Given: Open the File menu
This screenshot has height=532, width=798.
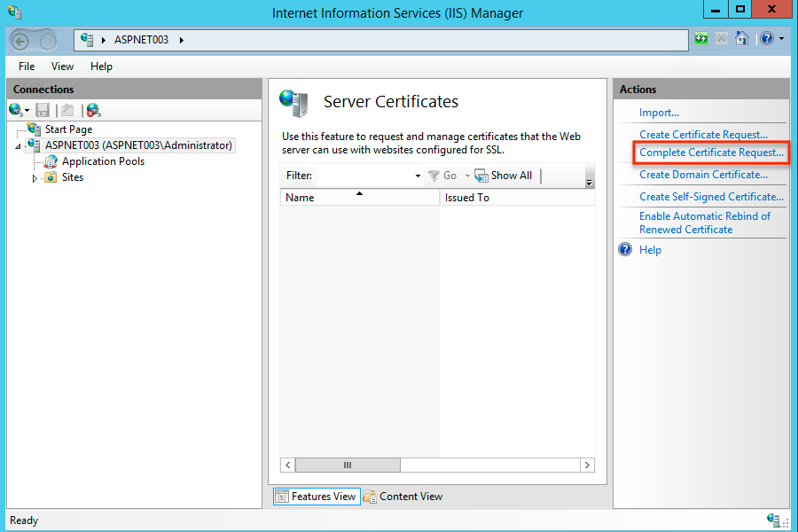Looking at the screenshot, I should (27, 66).
